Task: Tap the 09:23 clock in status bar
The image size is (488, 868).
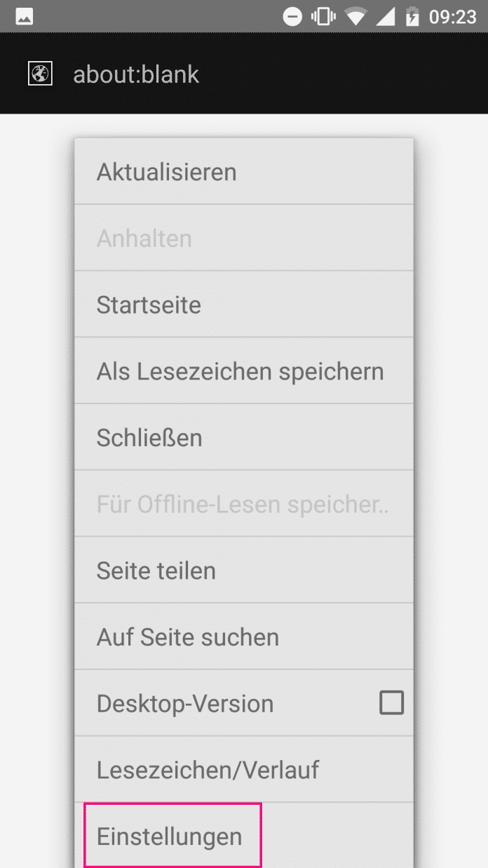Action: click(x=452, y=17)
